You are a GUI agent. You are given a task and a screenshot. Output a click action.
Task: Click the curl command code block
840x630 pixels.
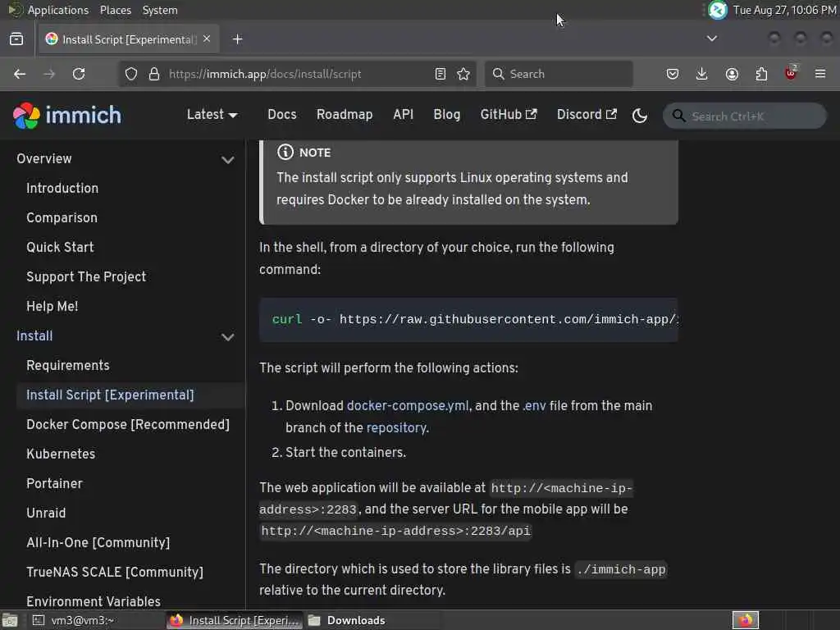coord(468,320)
